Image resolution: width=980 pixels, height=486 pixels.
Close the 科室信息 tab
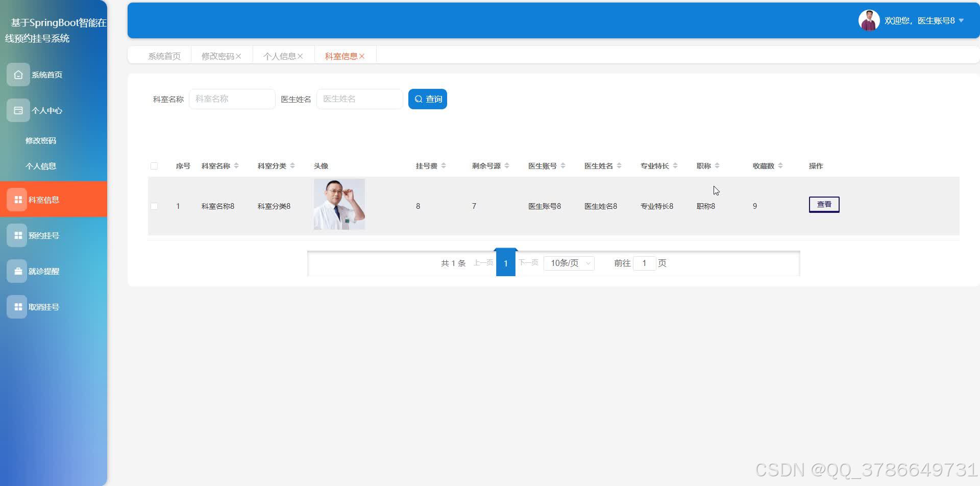(362, 56)
